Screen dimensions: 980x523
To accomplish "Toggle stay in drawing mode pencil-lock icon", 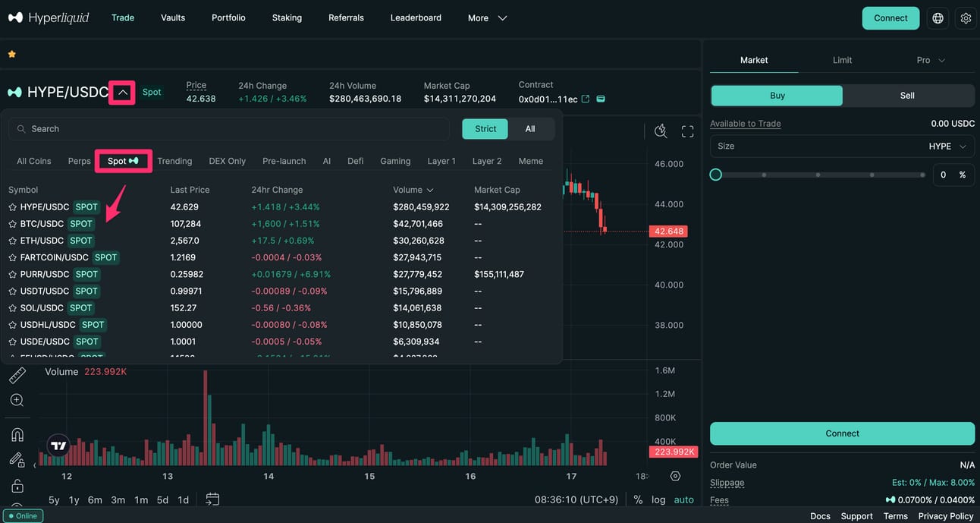I will pos(17,459).
